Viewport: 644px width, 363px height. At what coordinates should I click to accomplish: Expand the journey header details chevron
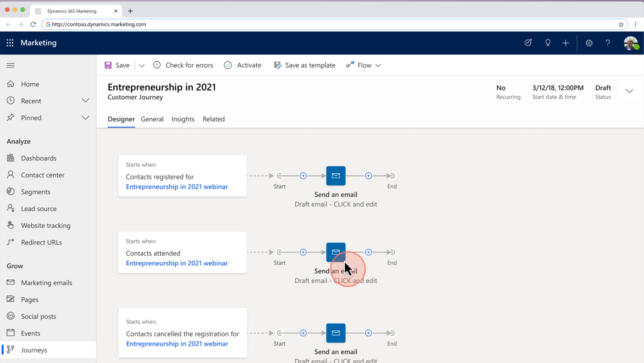(629, 91)
